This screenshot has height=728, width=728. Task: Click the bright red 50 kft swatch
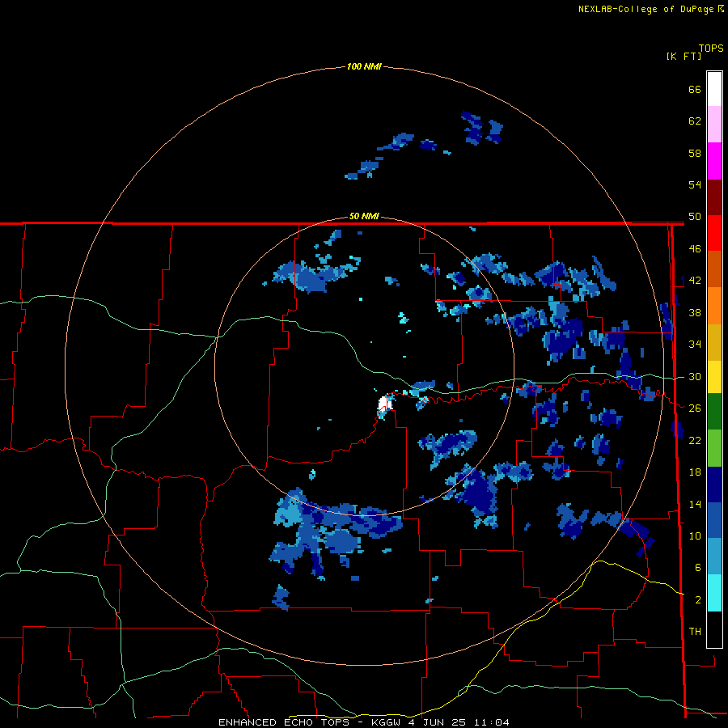pyautogui.click(x=714, y=233)
